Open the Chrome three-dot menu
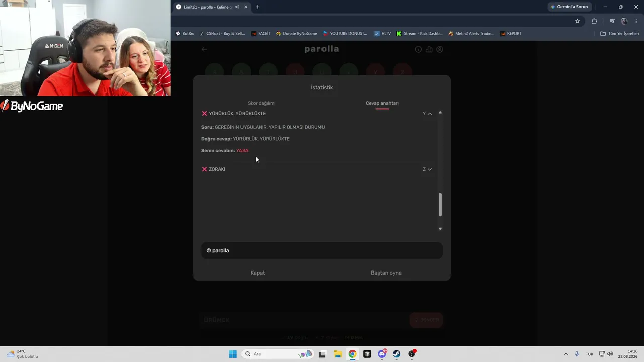 [636, 21]
